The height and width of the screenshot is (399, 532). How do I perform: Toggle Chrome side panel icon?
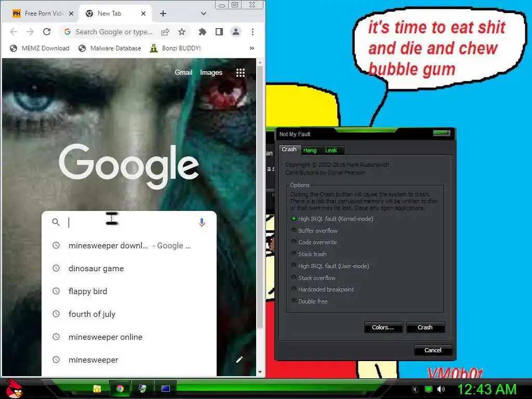219,32
